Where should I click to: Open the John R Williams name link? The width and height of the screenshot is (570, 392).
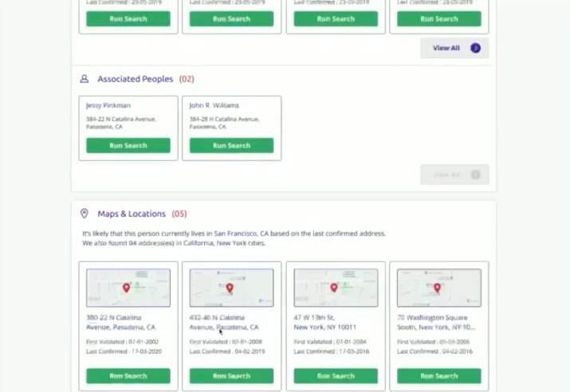click(x=214, y=105)
